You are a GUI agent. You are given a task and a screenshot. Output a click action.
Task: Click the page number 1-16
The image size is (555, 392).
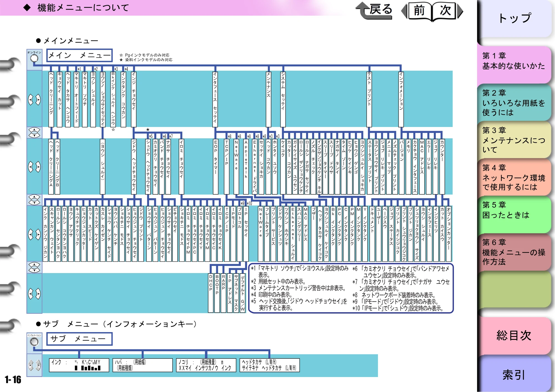tap(13, 379)
